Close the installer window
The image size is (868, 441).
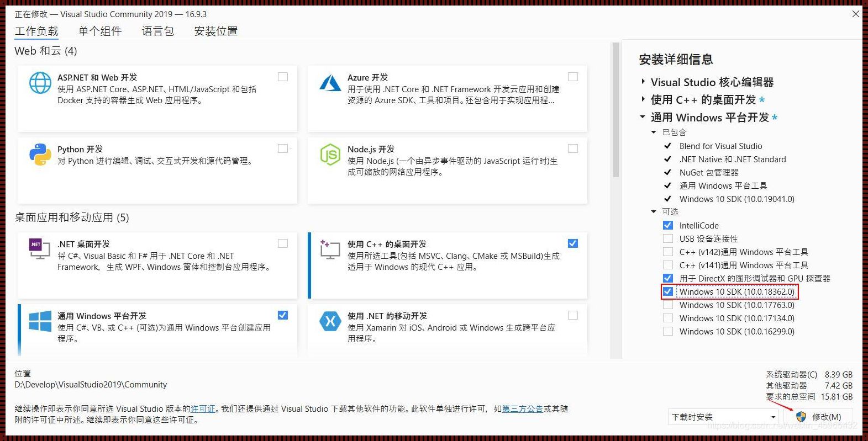click(x=855, y=14)
